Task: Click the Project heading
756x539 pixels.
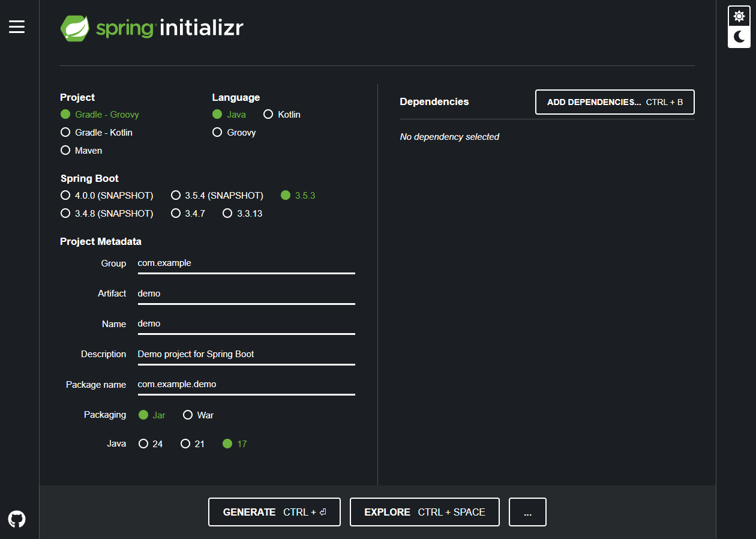Action: coord(77,97)
